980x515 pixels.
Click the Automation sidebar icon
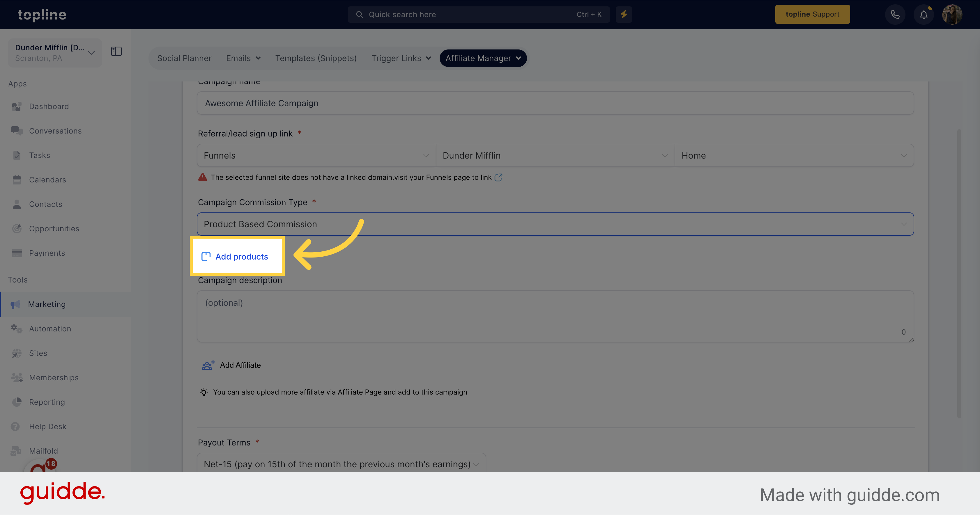17,328
